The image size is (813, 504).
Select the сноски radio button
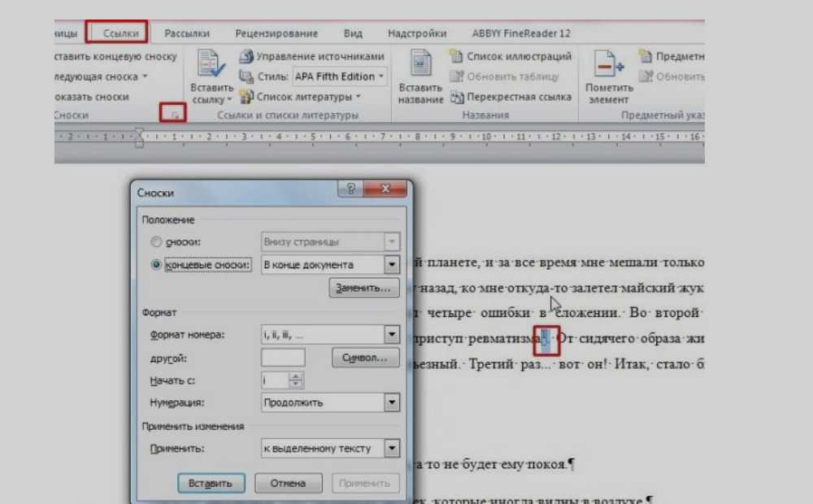click(157, 242)
